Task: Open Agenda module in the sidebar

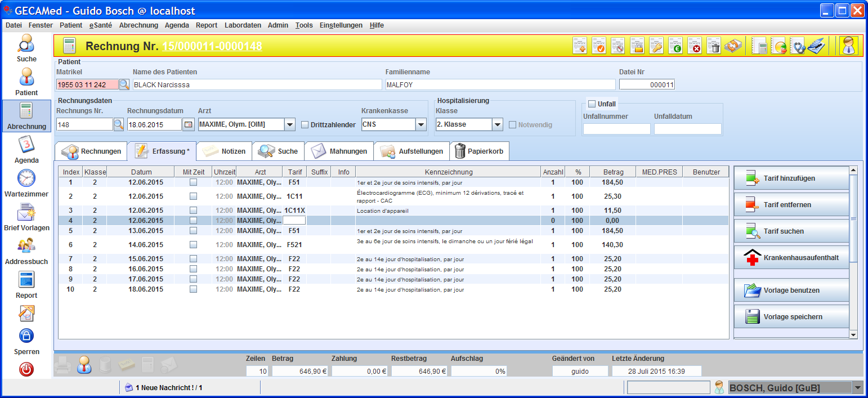Action: [x=26, y=150]
